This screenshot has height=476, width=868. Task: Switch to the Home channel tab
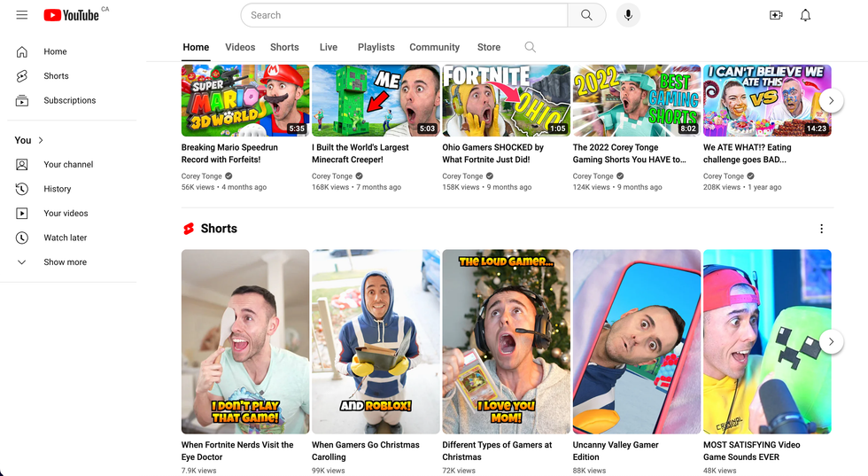coord(196,47)
